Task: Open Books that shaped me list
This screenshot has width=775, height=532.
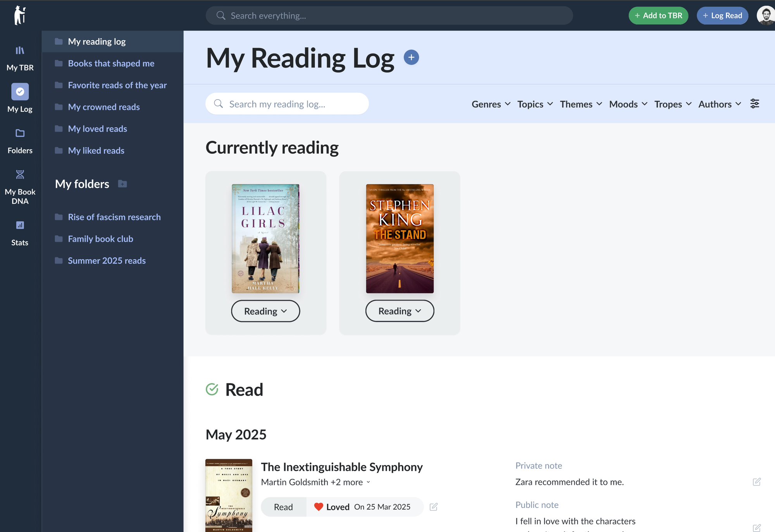Action: tap(111, 63)
